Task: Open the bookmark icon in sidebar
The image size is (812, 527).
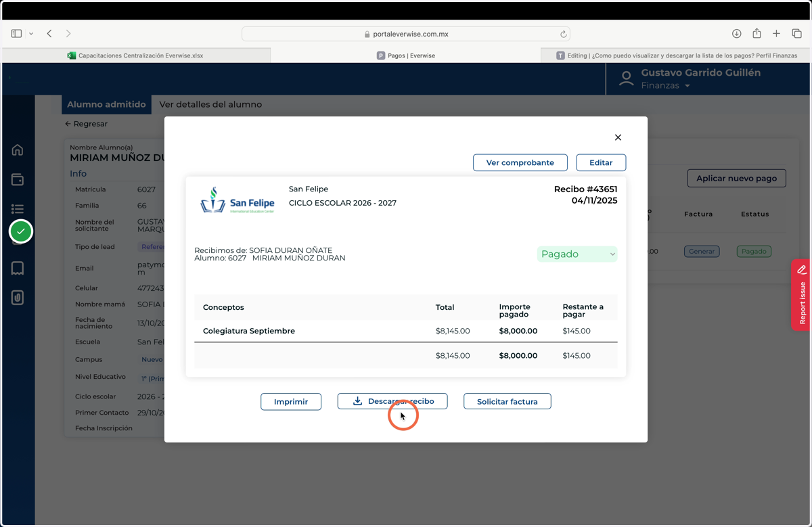Action: (18, 269)
